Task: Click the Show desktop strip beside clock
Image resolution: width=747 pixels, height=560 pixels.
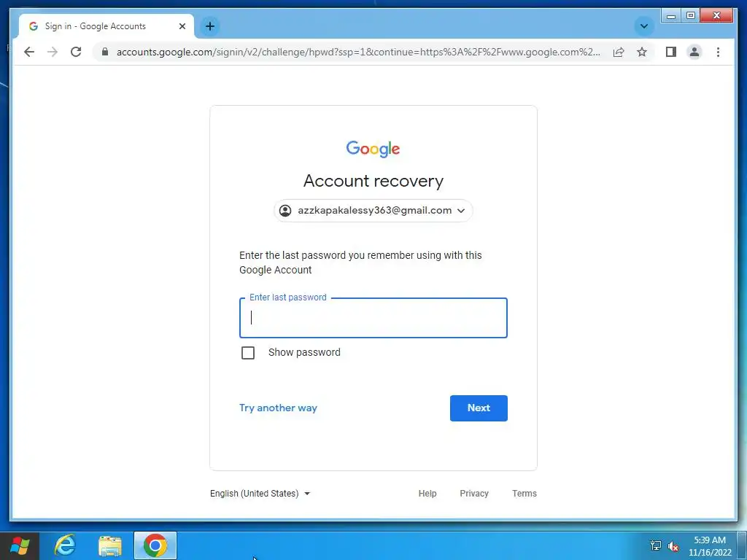Action: point(742,545)
